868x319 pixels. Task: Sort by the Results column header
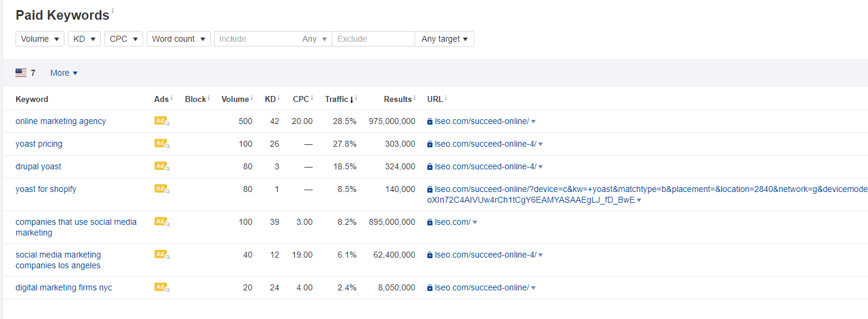click(398, 99)
